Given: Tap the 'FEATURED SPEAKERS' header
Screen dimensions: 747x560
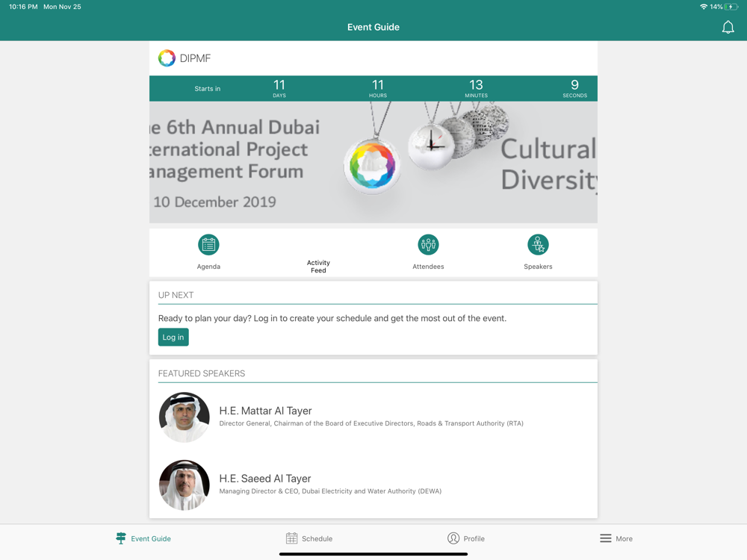Looking at the screenshot, I should (202, 373).
